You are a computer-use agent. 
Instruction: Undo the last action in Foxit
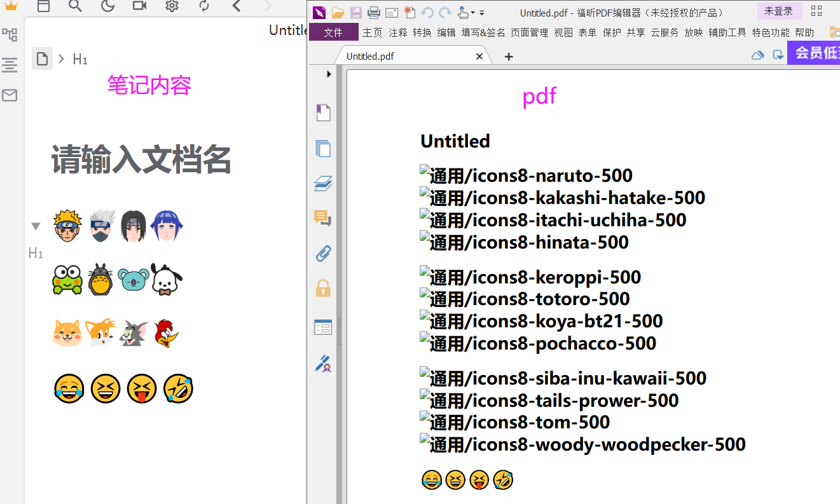[x=427, y=12]
